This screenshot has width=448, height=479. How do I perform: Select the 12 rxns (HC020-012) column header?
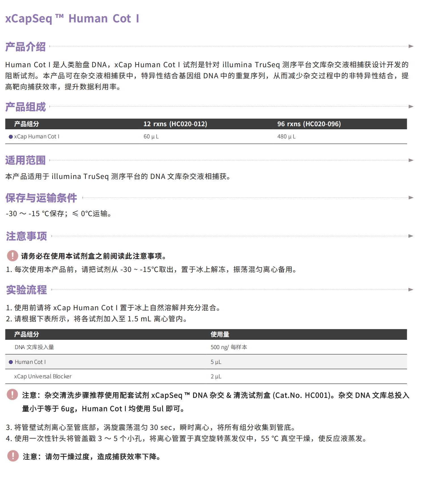tap(175, 124)
